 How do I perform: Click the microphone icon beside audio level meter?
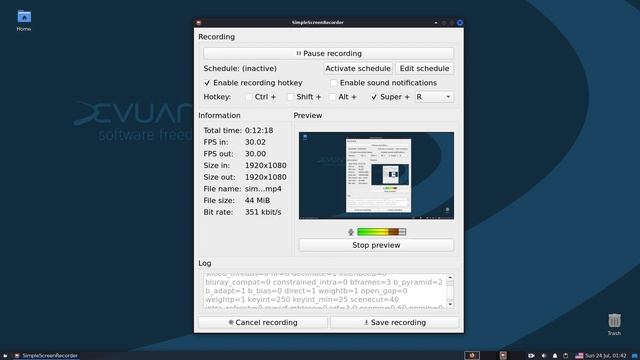351,232
